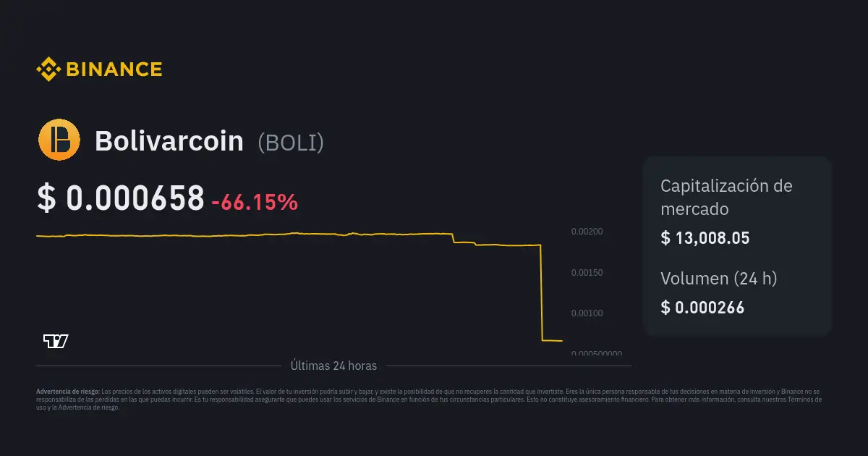Click the $ 0.000266 volume value

(702, 308)
